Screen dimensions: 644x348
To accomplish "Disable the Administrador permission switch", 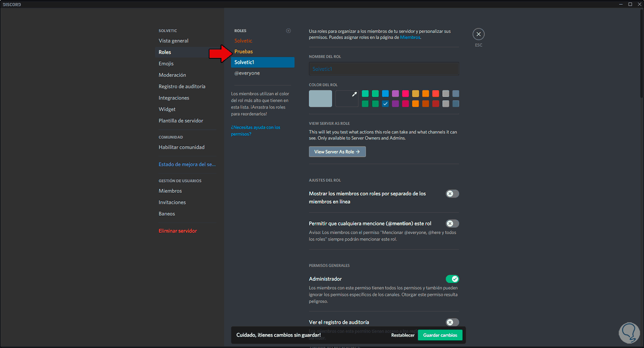I will pyautogui.click(x=453, y=279).
